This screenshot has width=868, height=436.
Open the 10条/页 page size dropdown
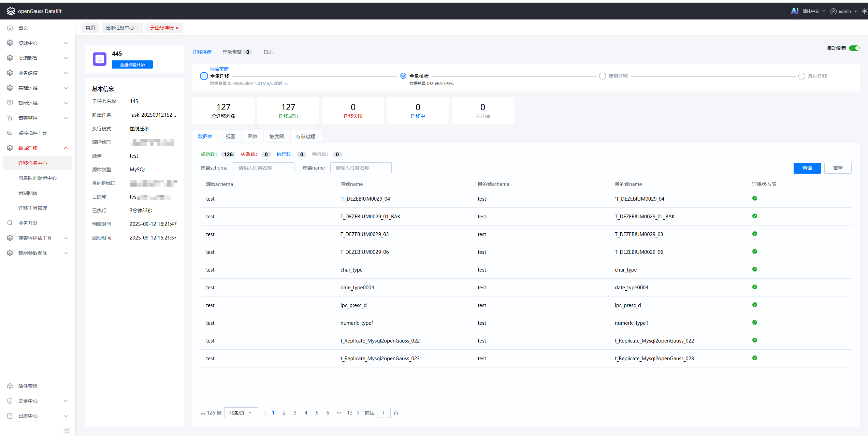[x=241, y=413]
